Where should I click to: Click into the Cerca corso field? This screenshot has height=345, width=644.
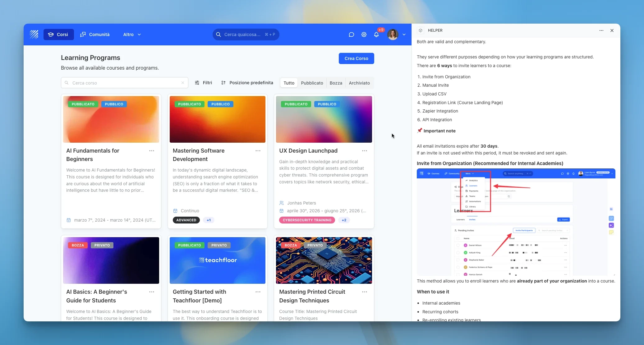point(124,83)
